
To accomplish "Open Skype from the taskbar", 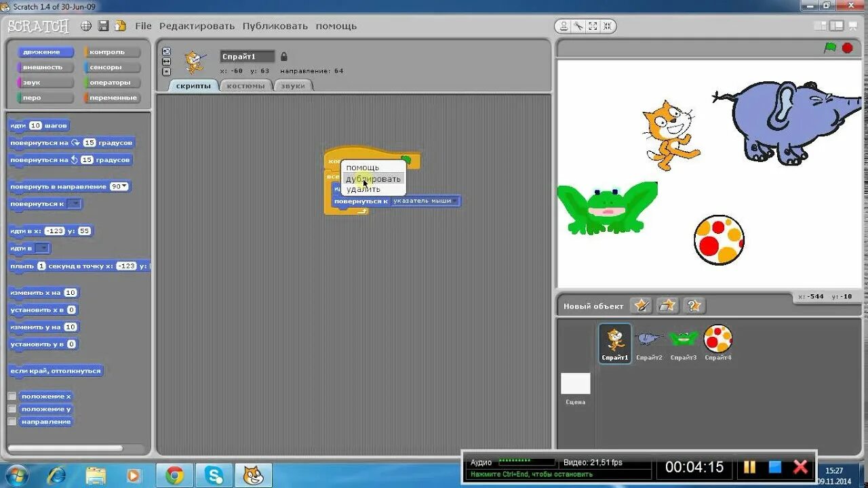I will 214,475.
